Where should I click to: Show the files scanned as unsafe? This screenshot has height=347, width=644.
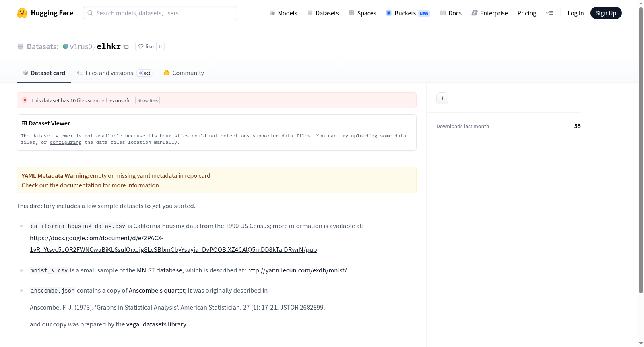(147, 100)
